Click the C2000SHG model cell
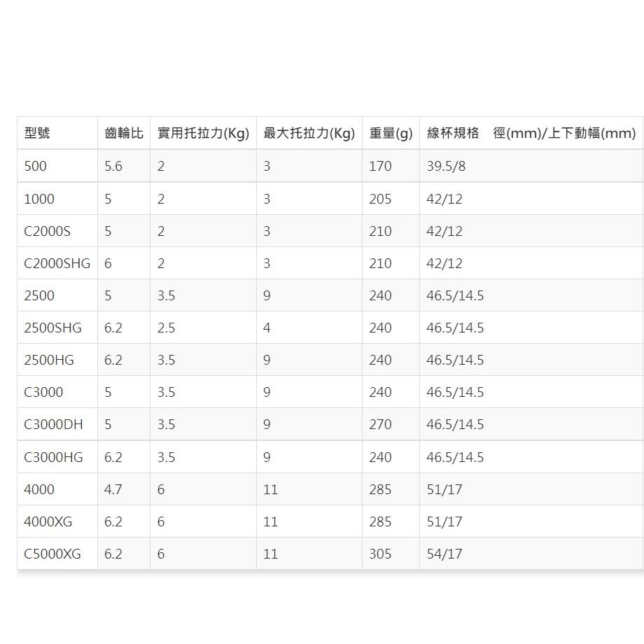 pyautogui.click(x=57, y=263)
